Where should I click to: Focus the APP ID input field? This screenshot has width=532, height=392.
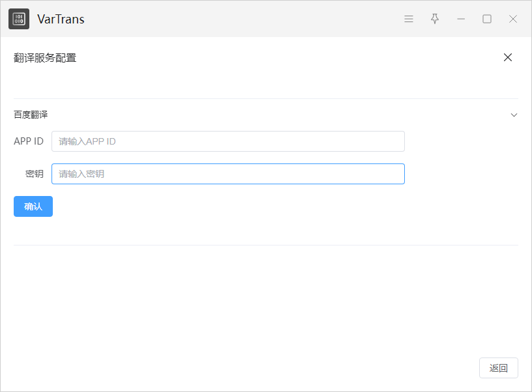(x=228, y=141)
